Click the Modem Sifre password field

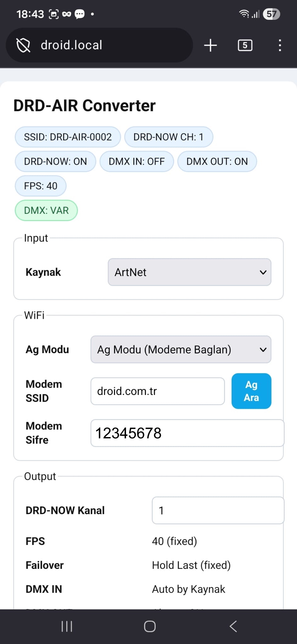tap(187, 433)
